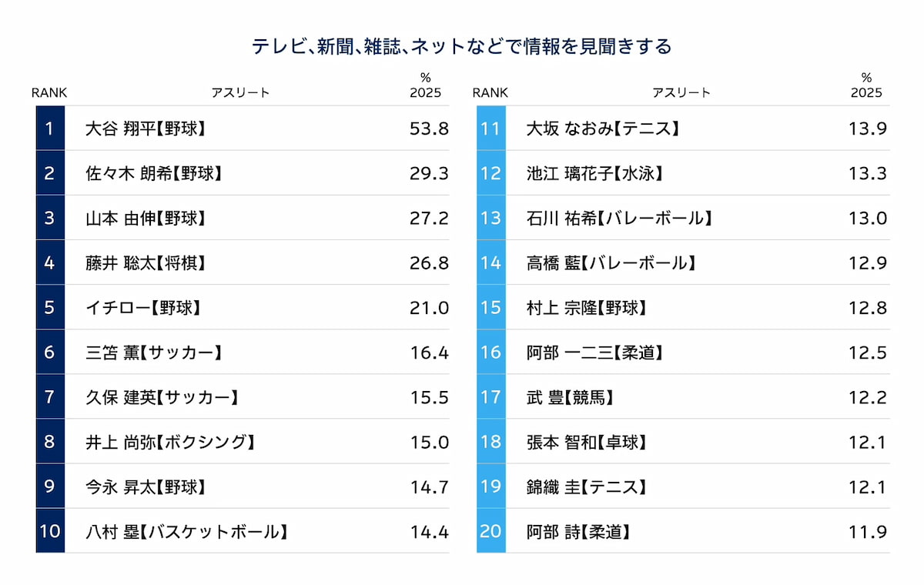Click the light-blue rank 11 badge

point(490,129)
